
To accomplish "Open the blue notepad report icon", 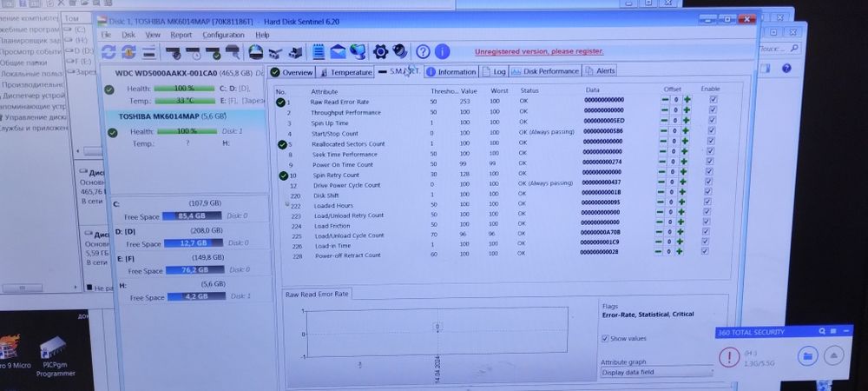I will (319, 53).
